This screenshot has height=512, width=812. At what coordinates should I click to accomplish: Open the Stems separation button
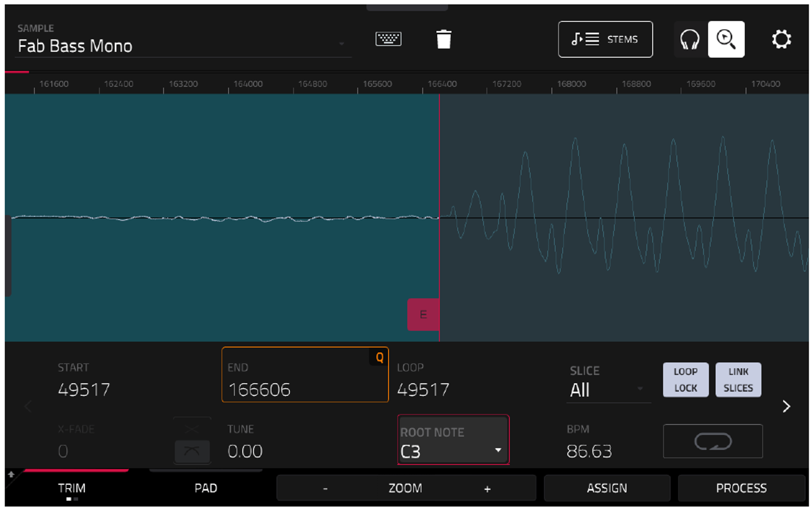[605, 39]
